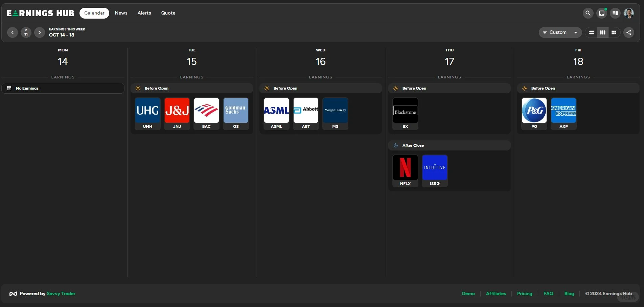Open the user profile avatar
This screenshot has width=644, height=307.
629,13
